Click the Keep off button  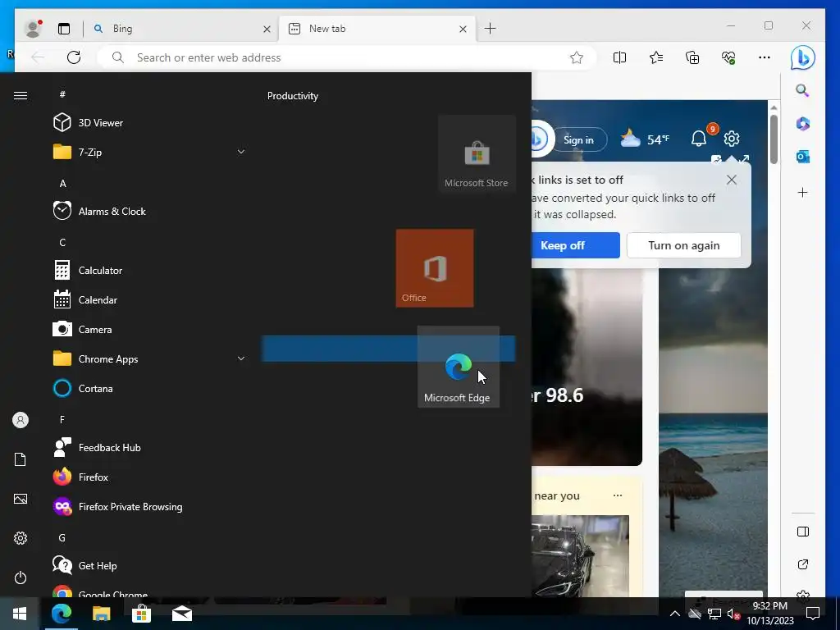point(576,245)
